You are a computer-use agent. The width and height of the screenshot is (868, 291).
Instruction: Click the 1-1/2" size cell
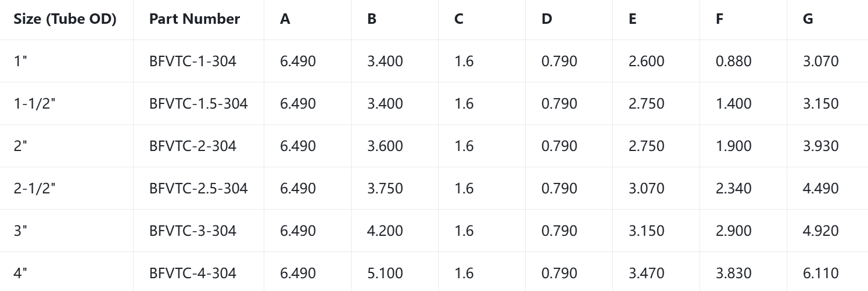point(35,103)
